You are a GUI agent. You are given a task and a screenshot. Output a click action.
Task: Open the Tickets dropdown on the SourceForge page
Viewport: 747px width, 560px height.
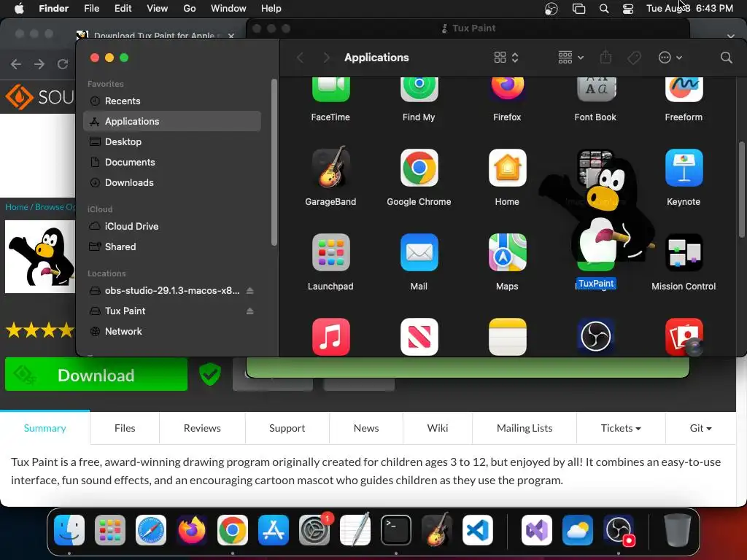click(621, 428)
